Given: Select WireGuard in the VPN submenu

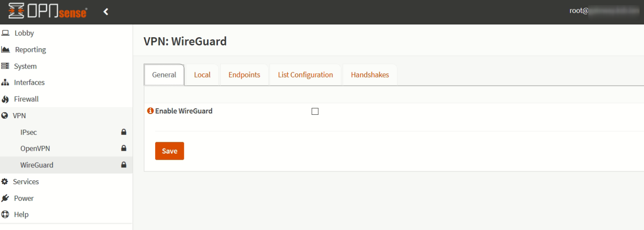Looking at the screenshot, I should [37, 165].
